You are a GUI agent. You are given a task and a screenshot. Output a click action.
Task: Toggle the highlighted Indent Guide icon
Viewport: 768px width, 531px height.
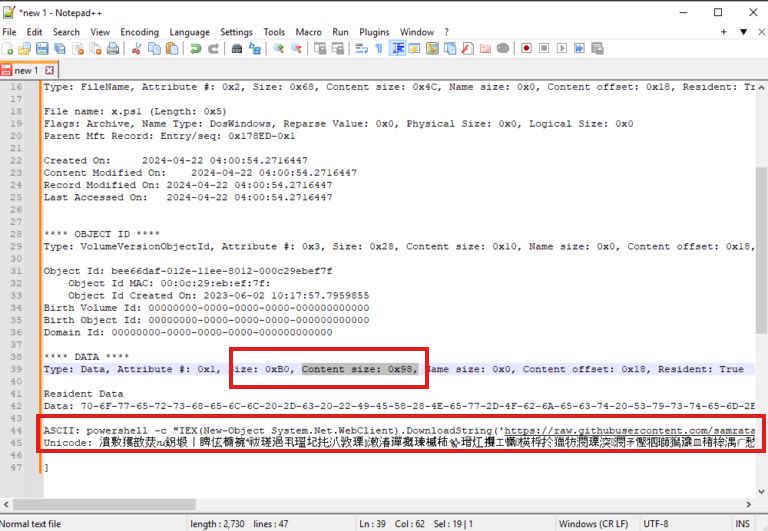(397, 48)
